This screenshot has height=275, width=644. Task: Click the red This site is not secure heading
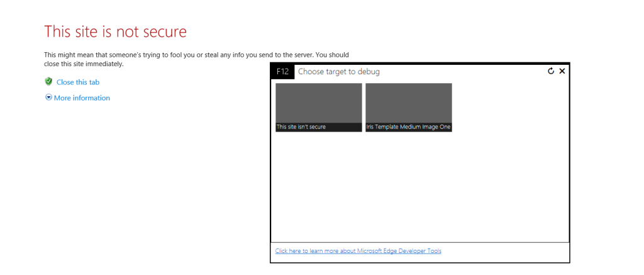115,31
